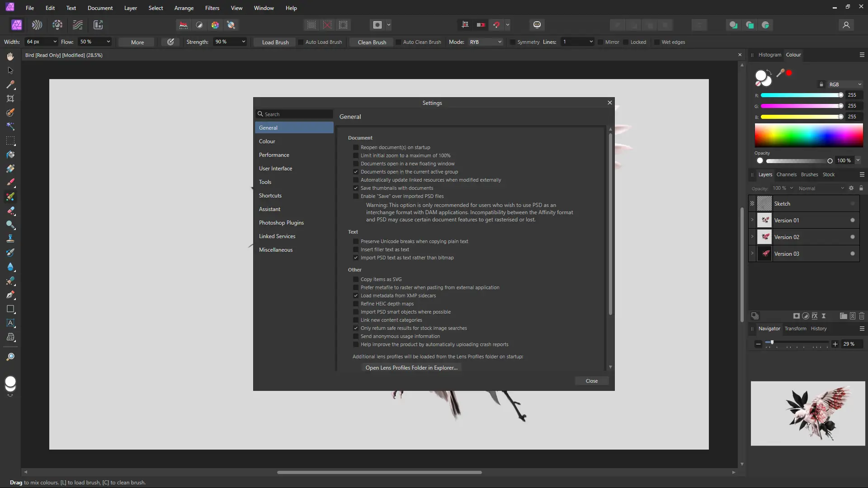Uncheck Save thumbnails with documents

pos(356,188)
